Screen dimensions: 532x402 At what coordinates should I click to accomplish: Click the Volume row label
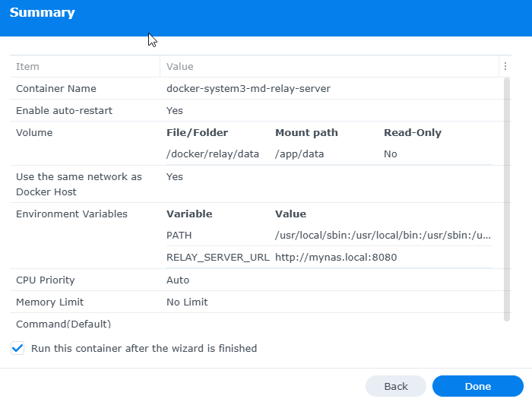(34, 133)
